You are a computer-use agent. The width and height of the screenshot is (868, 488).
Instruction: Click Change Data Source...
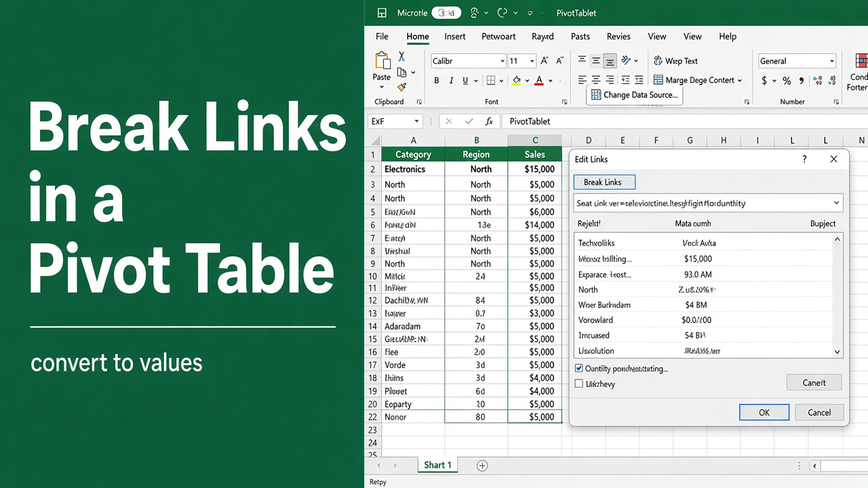tap(634, 95)
